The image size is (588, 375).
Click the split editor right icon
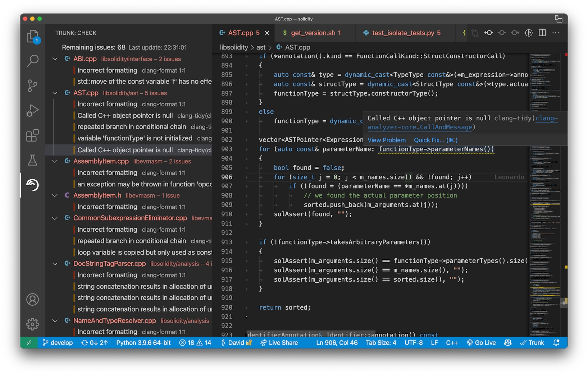point(542,33)
